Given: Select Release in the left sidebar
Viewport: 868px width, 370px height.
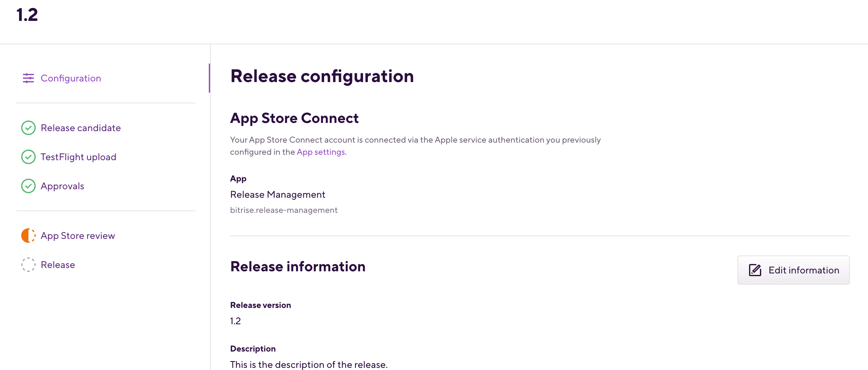Looking at the screenshot, I should pos(58,265).
